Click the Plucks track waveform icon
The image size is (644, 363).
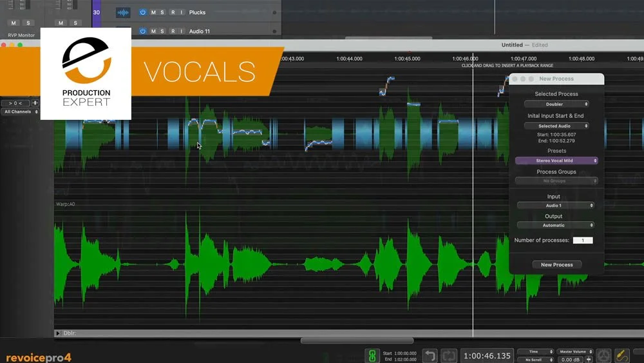tap(123, 12)
